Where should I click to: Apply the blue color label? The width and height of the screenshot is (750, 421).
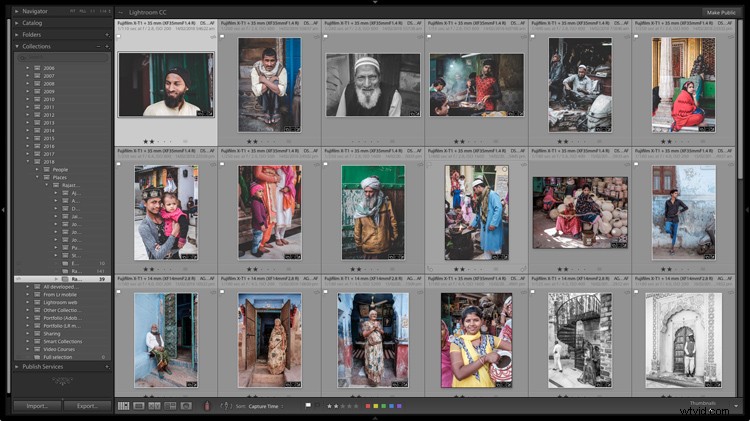point(391,406)
